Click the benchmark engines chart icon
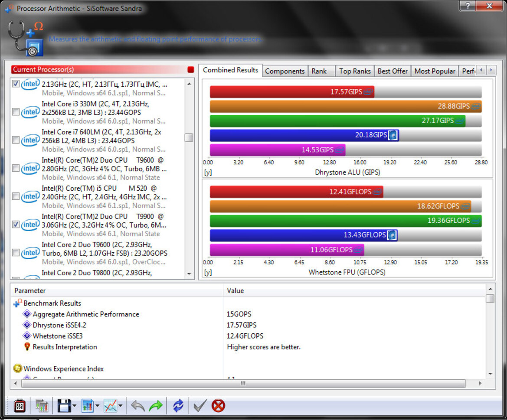The width and height of the screenshot is (507, 420). tap(42, 406)
